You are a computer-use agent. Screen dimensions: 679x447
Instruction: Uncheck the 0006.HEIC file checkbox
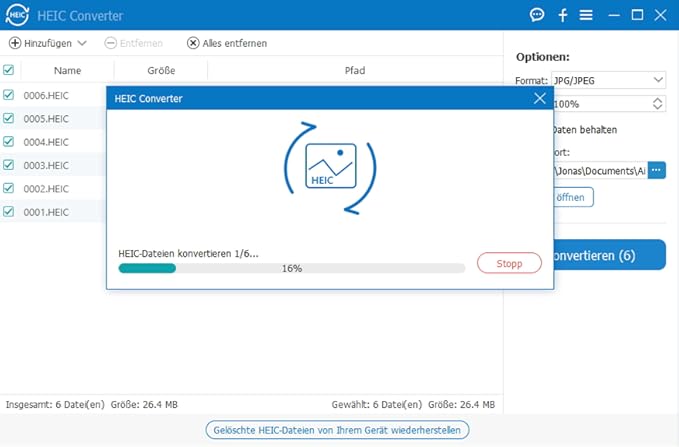tap(9, 95)
